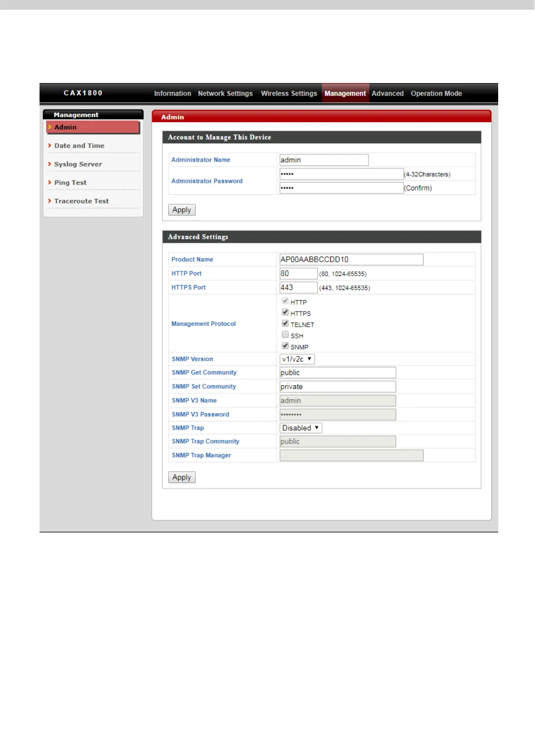The height and width of the screenshot is (756, 535).
Task: Click the Product Name field
Action: click(351, 259)
